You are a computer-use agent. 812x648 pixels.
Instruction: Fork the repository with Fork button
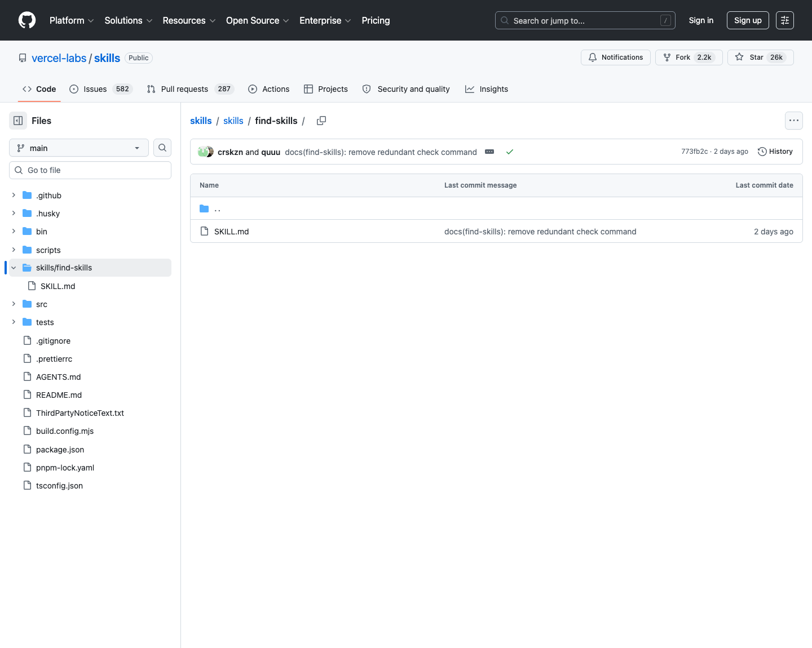point(689,57)
